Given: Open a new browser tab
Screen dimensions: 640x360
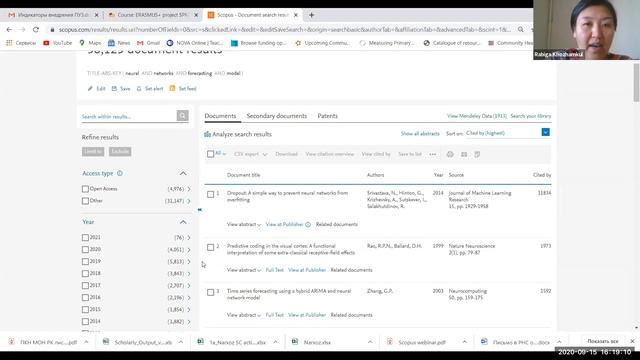Looking at the screenshot, I should click(311, 15).
